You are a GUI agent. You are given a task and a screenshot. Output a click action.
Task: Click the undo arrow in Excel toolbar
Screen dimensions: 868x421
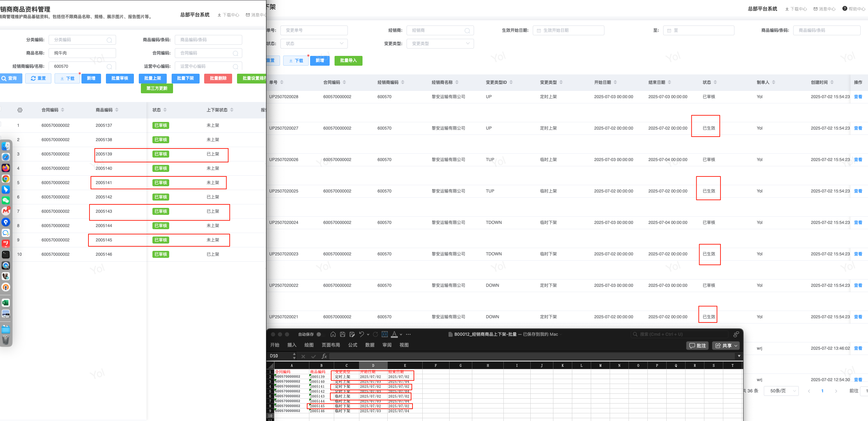pos(361,334)
